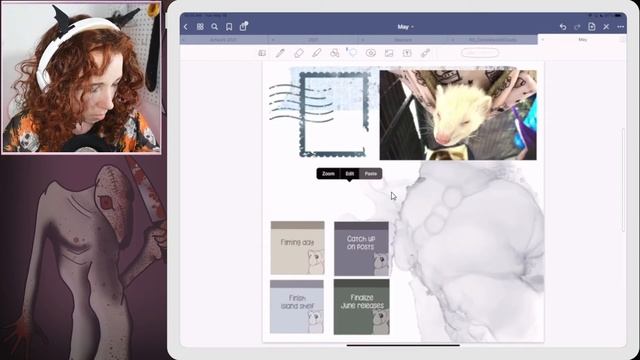
Task: Select the Highlighter tool
Action: 317,53
